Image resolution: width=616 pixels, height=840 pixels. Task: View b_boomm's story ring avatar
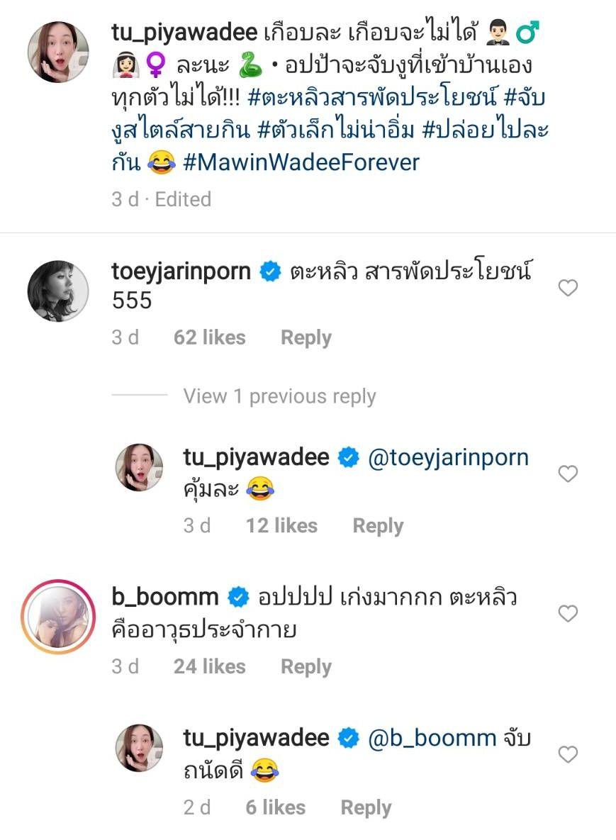pos(58,617)
